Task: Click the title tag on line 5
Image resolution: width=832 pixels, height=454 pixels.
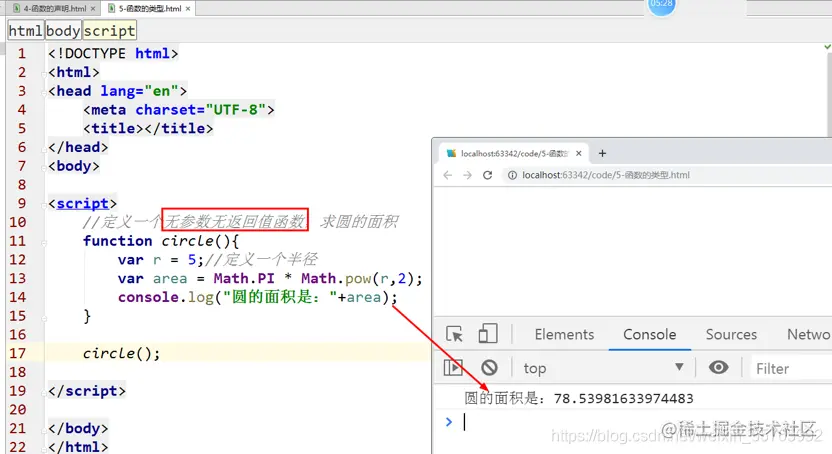Action: pos(148,128)
